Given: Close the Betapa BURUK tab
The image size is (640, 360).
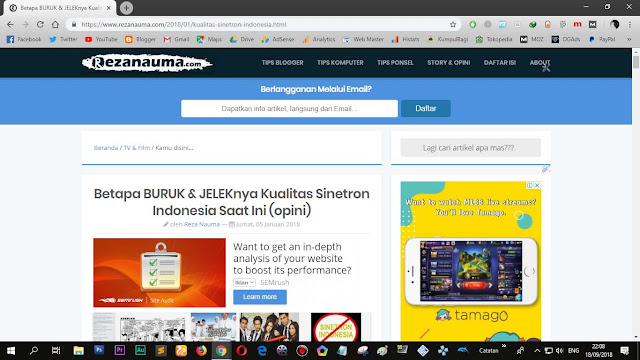Looking at the screenshot, I should click(x=109, y=8).
